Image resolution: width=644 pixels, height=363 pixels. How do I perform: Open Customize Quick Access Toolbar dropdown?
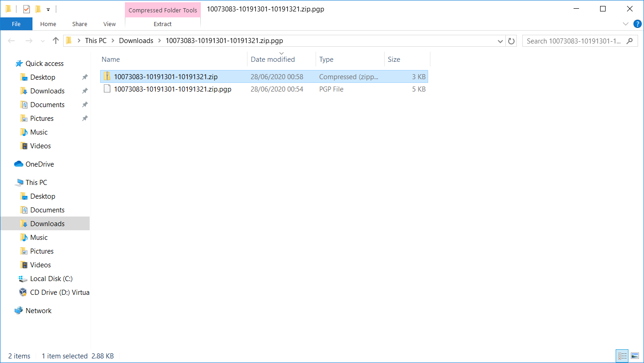point(48,10)
